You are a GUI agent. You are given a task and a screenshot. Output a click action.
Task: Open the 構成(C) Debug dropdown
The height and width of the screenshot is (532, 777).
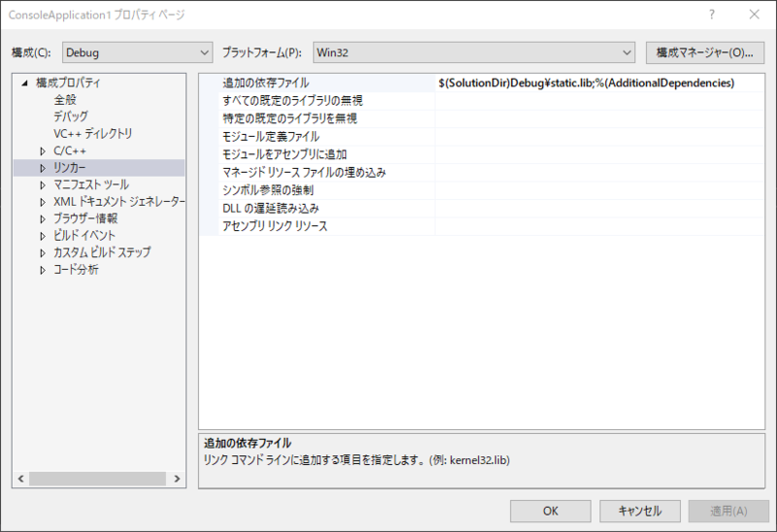[x=137, y=52]
